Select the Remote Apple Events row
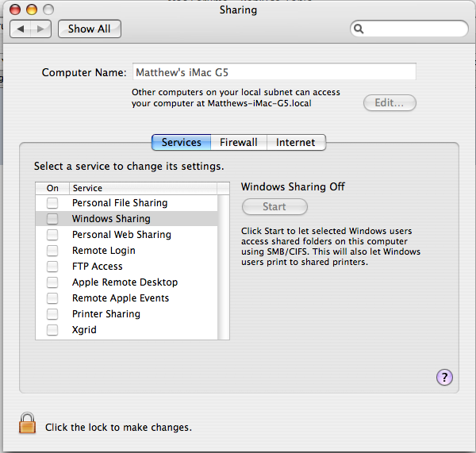The height and width of the screenshot is (453, 476). (127, 298)
